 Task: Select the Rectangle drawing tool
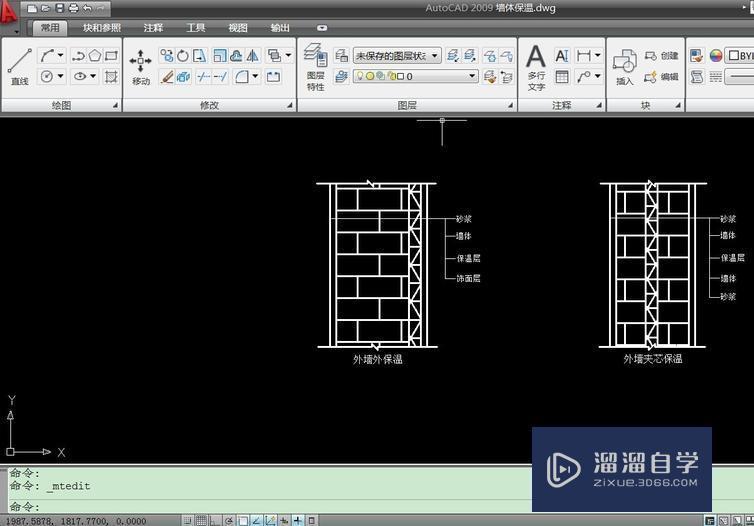(111, 56)
